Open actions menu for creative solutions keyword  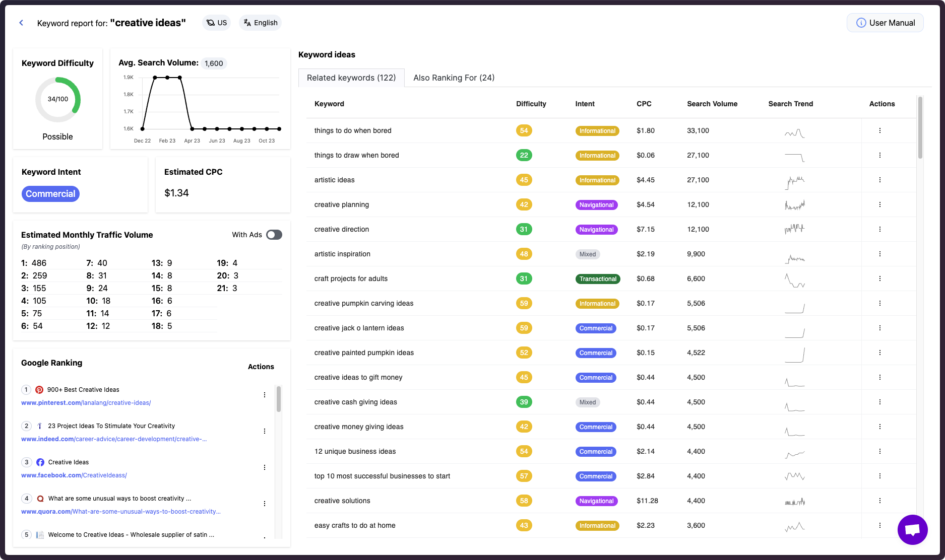click(x=880, y=501)
